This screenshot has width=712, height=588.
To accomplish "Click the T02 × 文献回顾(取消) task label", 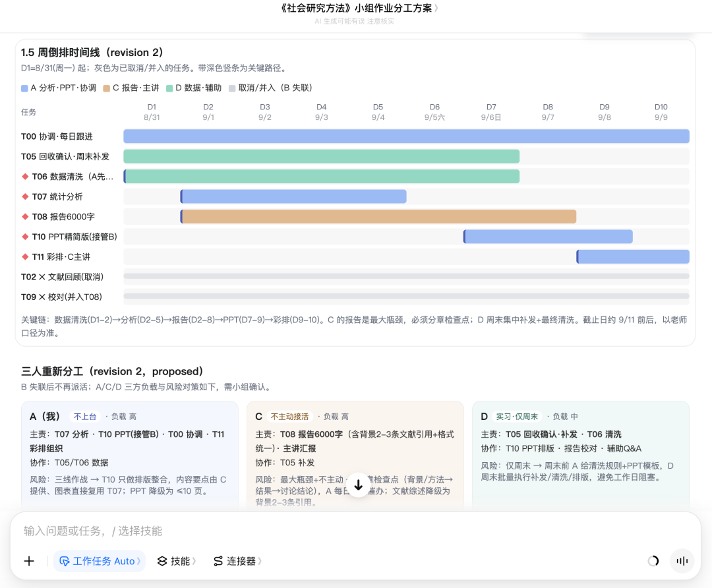I will (x=62, y=277).
